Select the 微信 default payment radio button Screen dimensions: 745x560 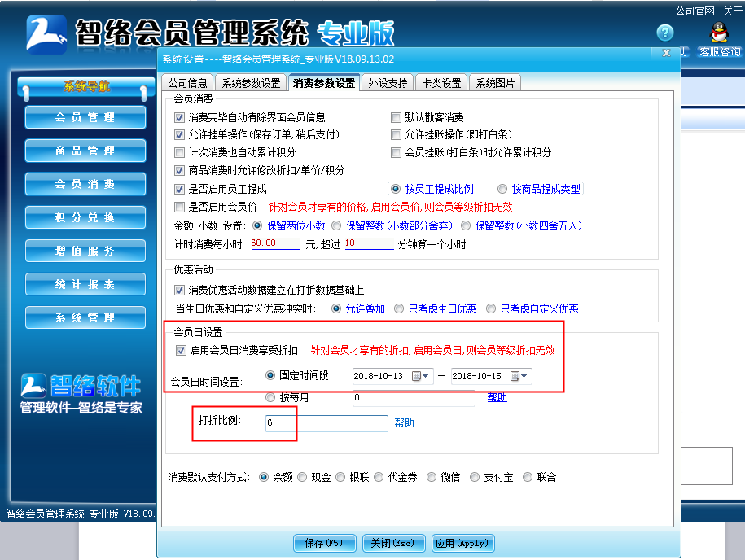pyautogui.click(x=431, y=477)
